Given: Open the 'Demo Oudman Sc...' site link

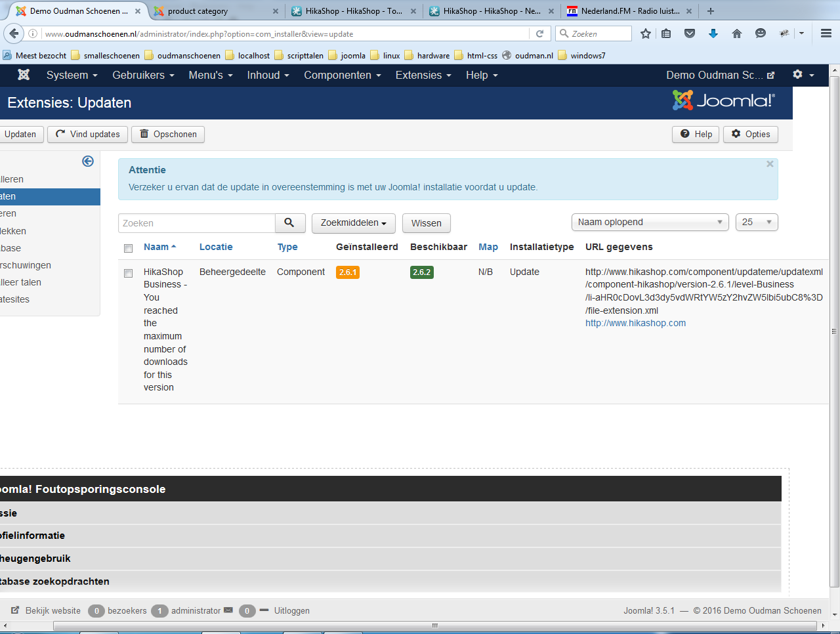Looking at the screenshot, I should [x=721, y=75].
